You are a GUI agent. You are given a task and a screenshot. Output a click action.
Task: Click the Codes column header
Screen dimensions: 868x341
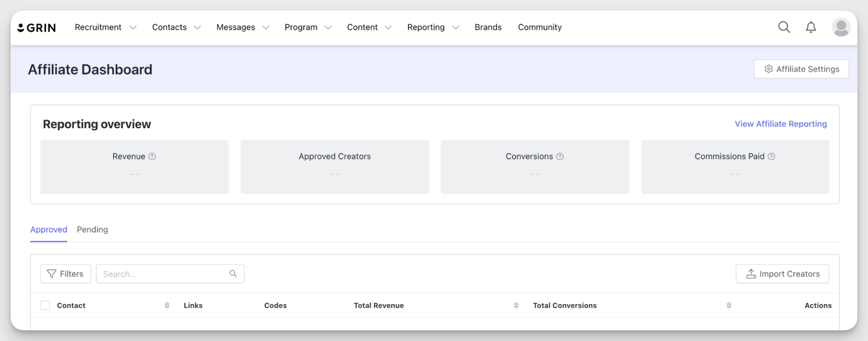pyautogui.click(x=276, y=305)
